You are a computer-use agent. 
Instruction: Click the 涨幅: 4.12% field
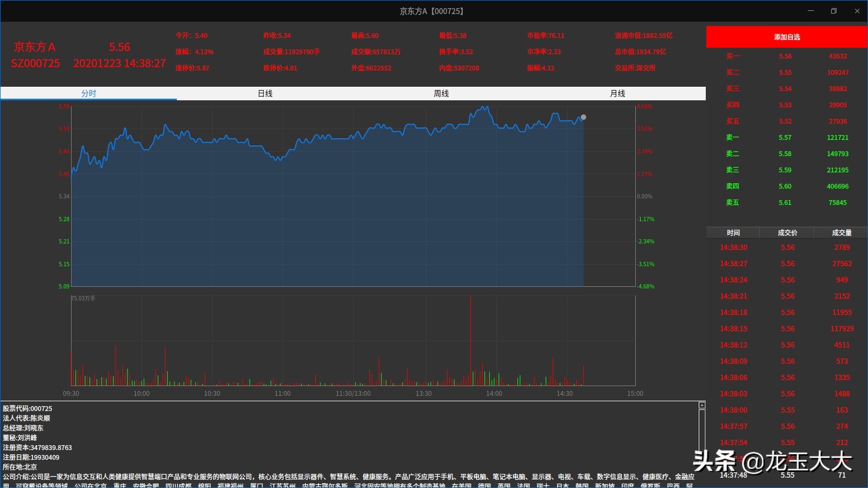[194, 52]
